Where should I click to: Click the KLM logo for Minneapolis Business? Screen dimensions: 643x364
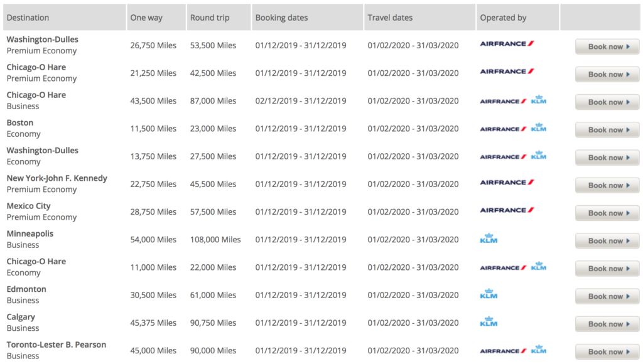(x=489, y=239)
